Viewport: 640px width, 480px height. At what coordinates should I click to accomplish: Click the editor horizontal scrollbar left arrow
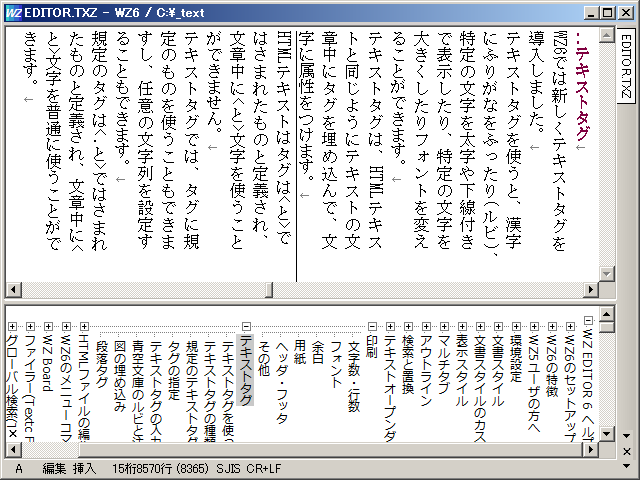11,289
